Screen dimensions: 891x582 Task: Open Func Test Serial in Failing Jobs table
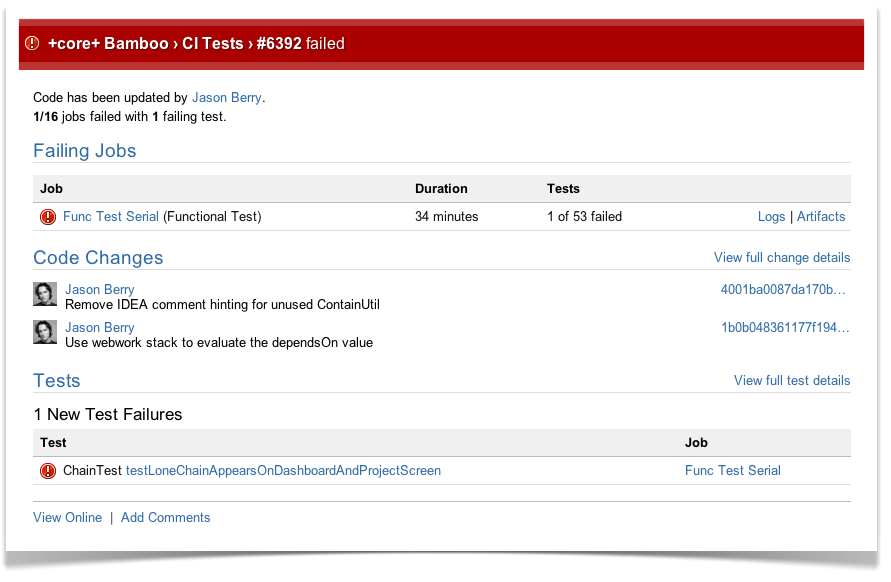111,217
